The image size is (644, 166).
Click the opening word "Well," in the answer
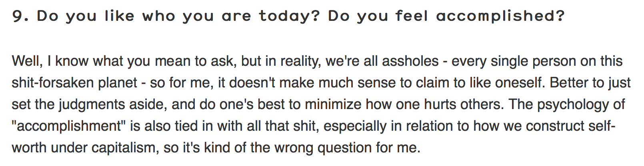[27, 61]
